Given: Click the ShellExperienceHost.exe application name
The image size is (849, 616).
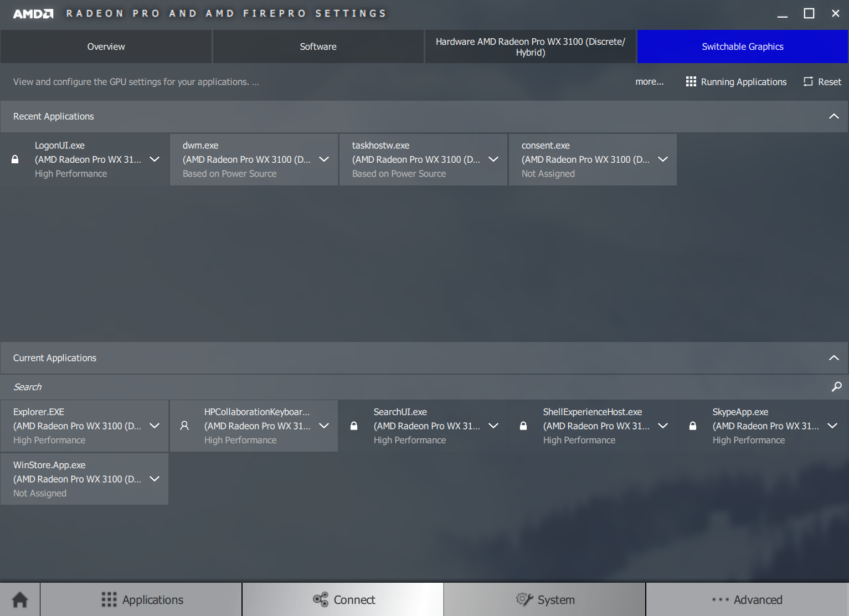Looking at the screenshot, I should pyautogui.click(x=593, y=412).
